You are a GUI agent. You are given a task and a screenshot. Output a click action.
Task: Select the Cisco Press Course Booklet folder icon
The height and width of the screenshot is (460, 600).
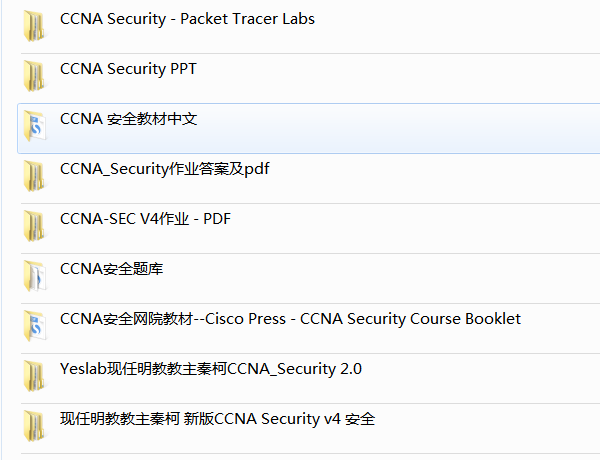pos(34,326)
